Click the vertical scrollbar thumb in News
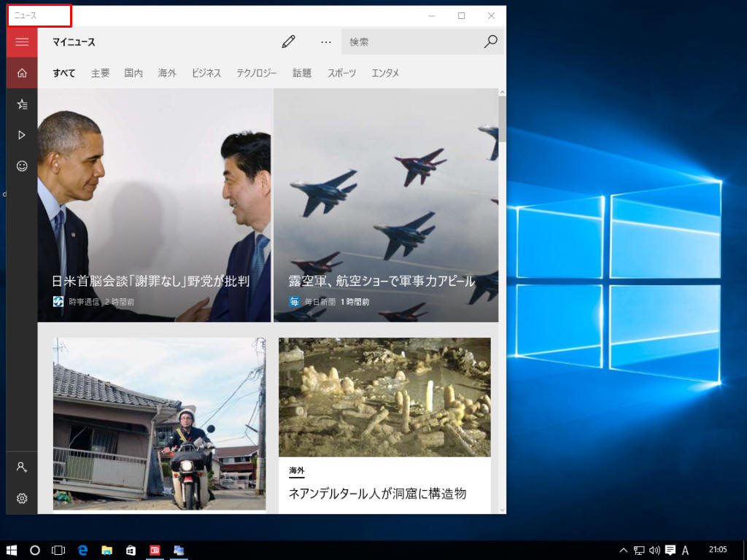The image size is (747, 560). pyautogui.click(x=502, y=119)
